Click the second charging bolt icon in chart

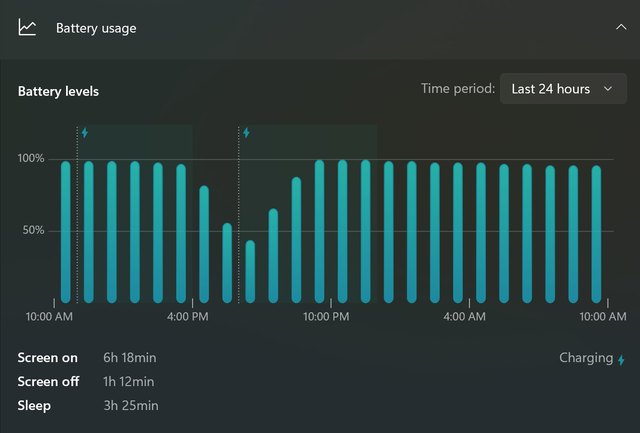coord(246,133)
